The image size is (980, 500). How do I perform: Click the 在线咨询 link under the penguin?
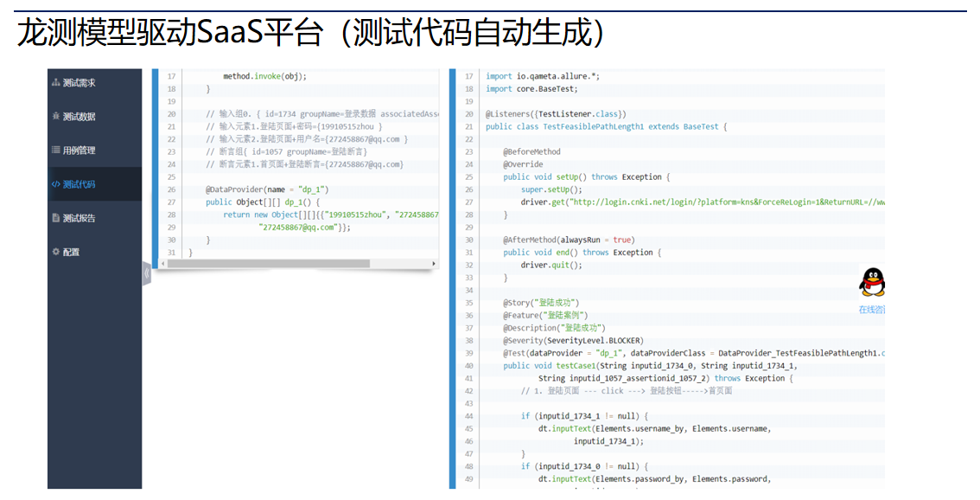pyautogui.click(x=872, y=310)
